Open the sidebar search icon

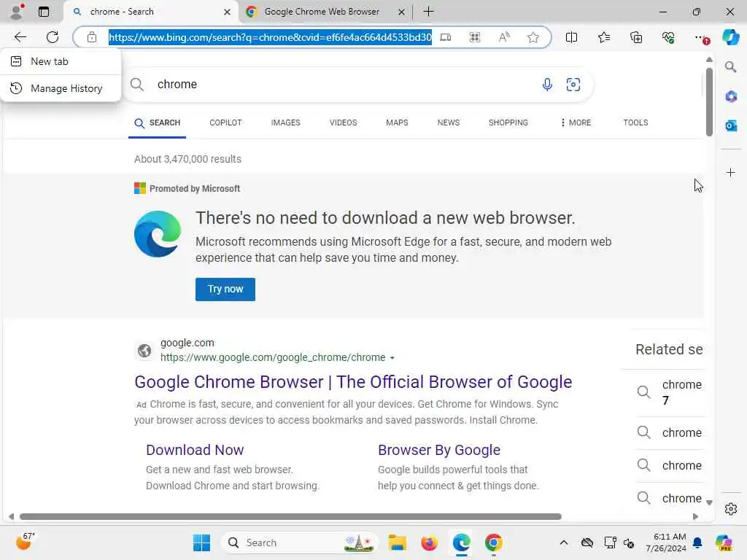(730, 67)
